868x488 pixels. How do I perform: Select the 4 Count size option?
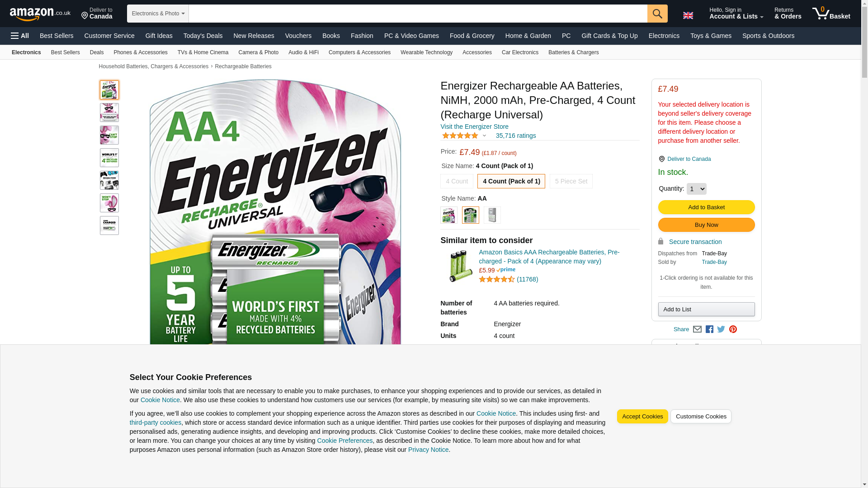click(x=457, y=181)
